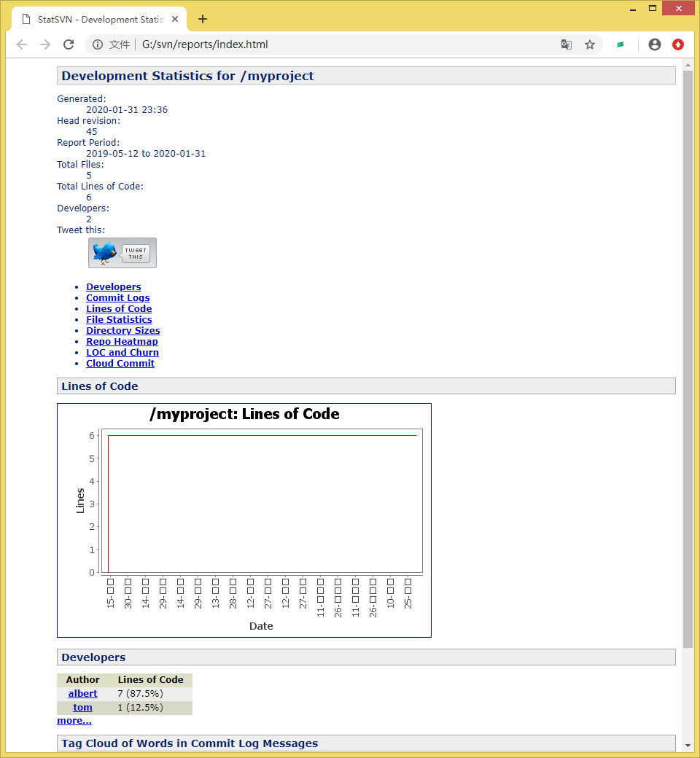Viewport: 700px width, 758px height.
Task: Select the generated date 2020-01-31 23:36
Action: pos(127,110)
